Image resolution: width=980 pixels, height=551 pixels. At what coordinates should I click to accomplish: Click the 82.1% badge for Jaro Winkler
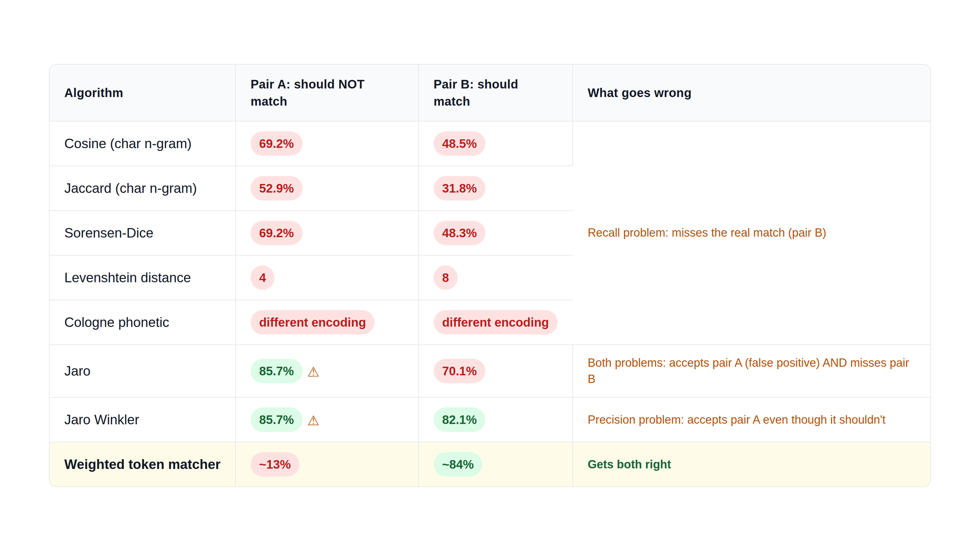(459, 420)
